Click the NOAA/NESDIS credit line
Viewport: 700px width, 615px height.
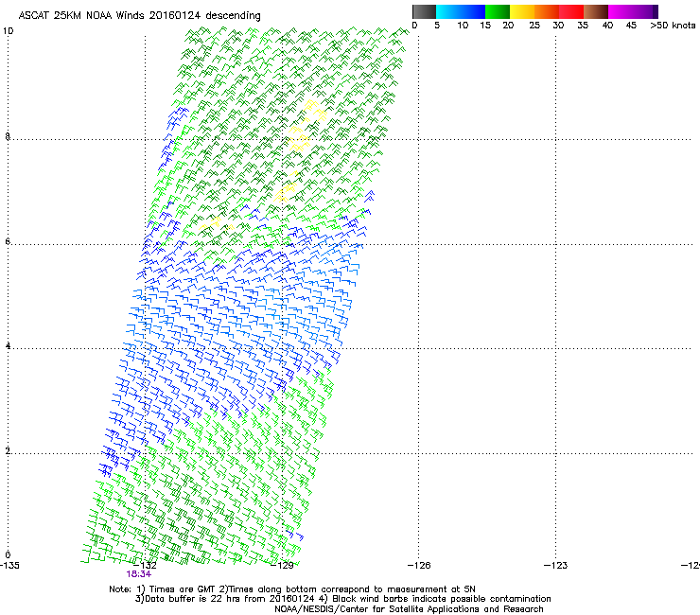[x=409, y=609]
